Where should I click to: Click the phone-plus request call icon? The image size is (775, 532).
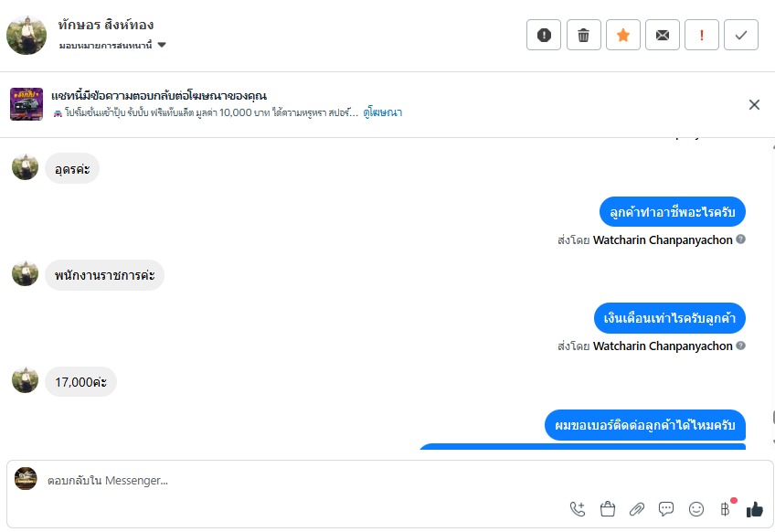pyautogui.click(x=578, y=509)
